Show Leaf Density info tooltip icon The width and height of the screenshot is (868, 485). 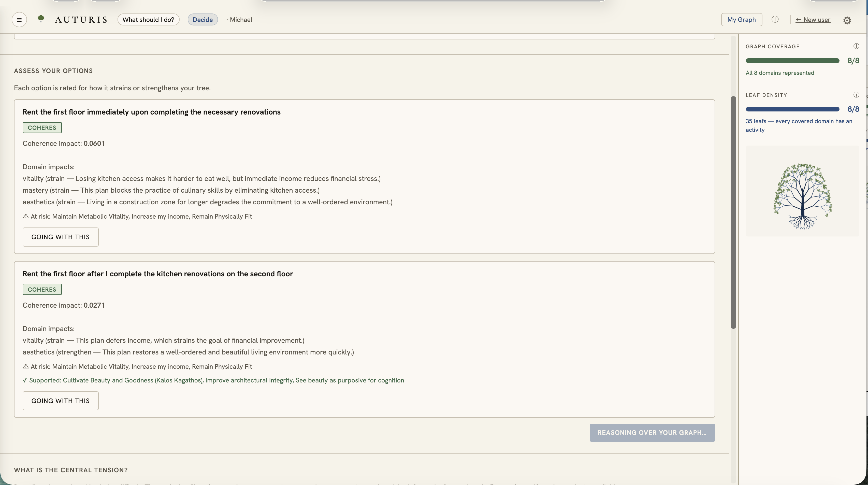point(856,95)
